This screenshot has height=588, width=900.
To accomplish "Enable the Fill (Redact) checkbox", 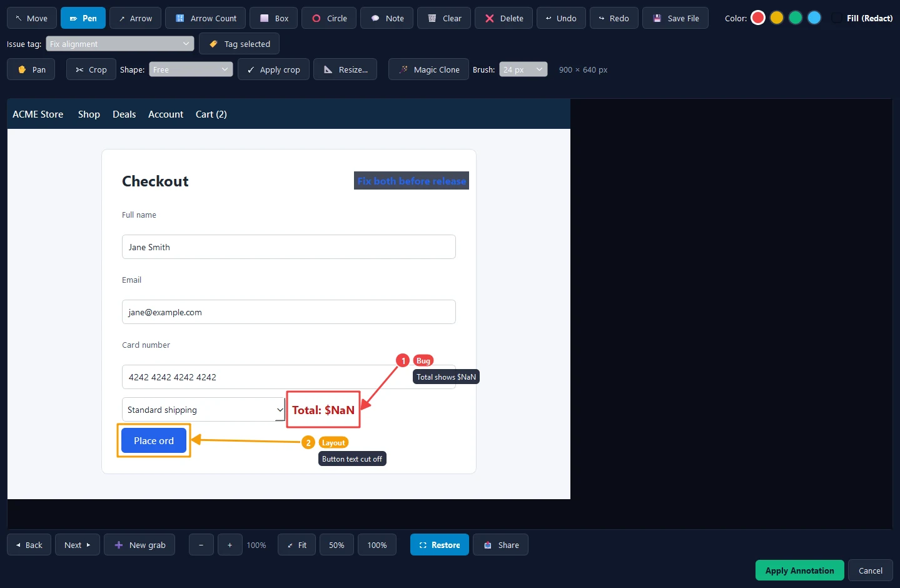I will 837,18.
